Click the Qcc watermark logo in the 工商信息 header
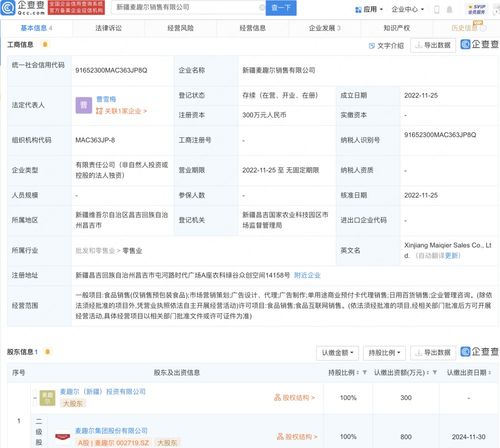500x448 pixels. click(479, 44)
